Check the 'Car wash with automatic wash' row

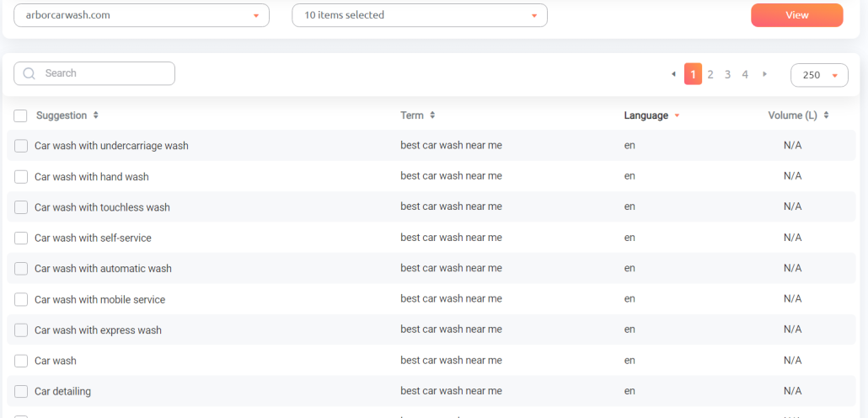[x=21, y=269]
